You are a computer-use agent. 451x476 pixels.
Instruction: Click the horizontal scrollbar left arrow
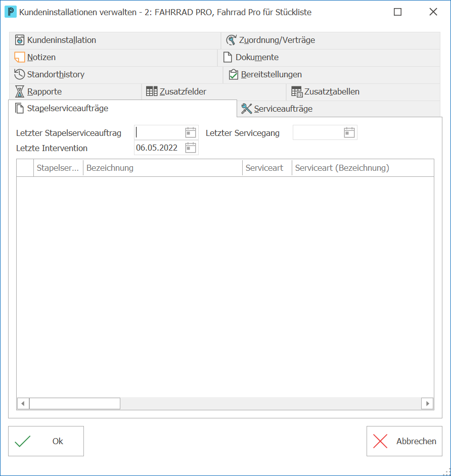tap(23, 403)
